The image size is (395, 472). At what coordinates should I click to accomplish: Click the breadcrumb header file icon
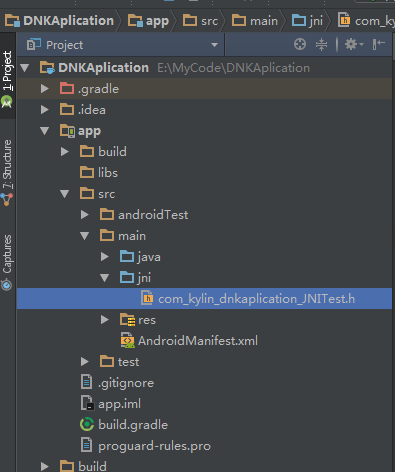tap(344, 20)
